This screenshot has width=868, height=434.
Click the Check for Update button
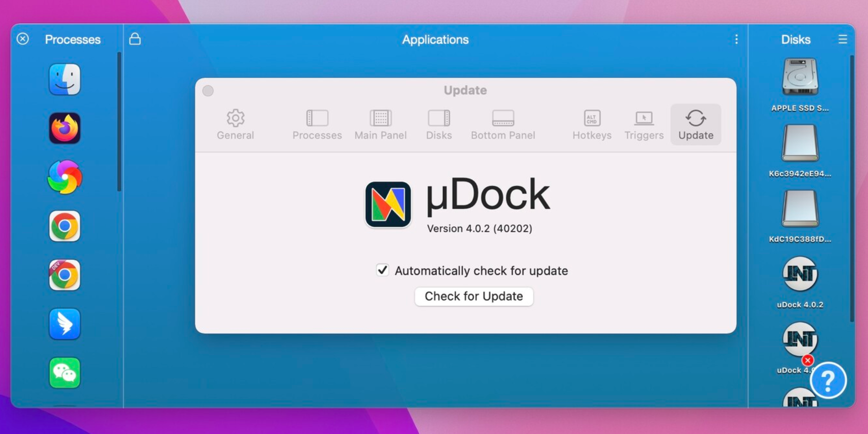474,296
